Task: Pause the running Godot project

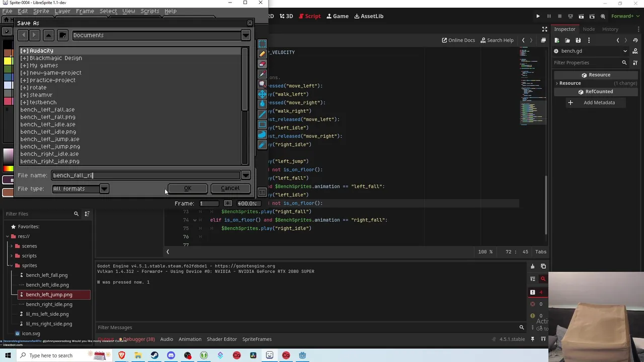Action: [x=549, y=16]
